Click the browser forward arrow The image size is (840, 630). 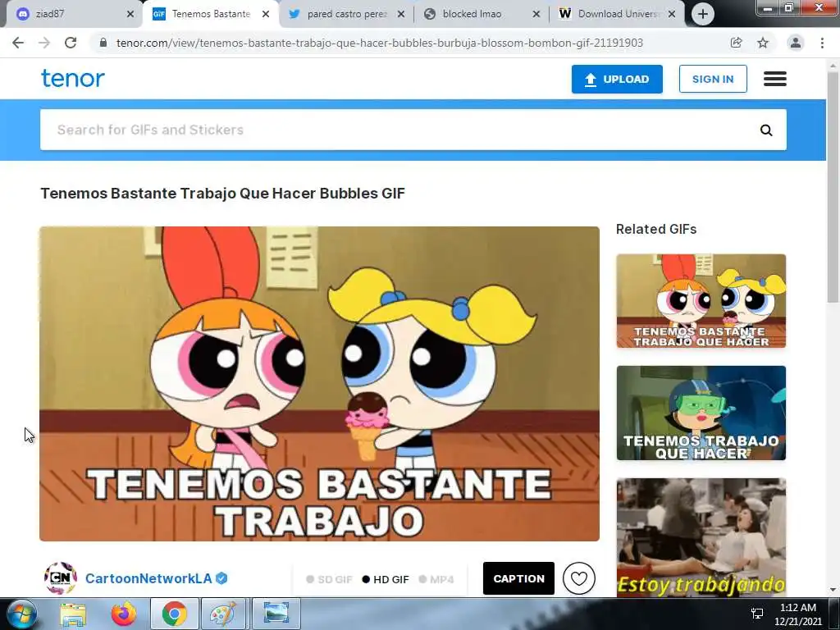tap(44, 43)
